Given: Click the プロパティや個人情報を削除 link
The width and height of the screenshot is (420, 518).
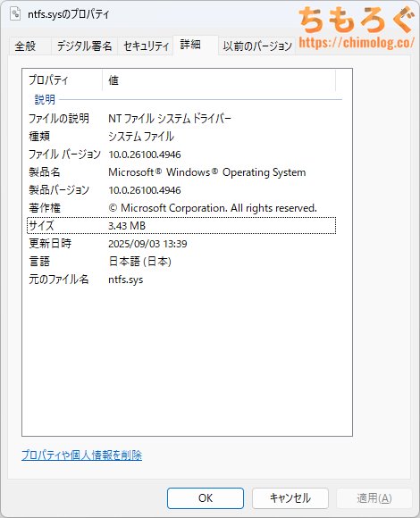Looking at the screenshot, I should coord(81,455).
